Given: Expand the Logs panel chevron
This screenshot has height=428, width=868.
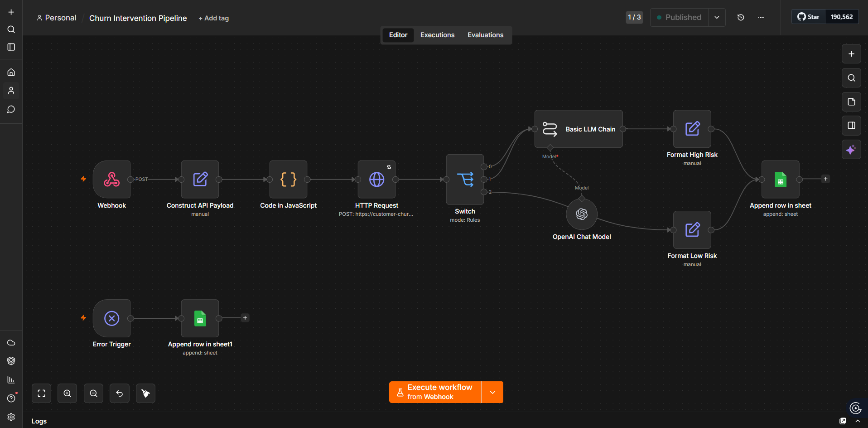Looking at the screenshot, I should coord(858,421).
